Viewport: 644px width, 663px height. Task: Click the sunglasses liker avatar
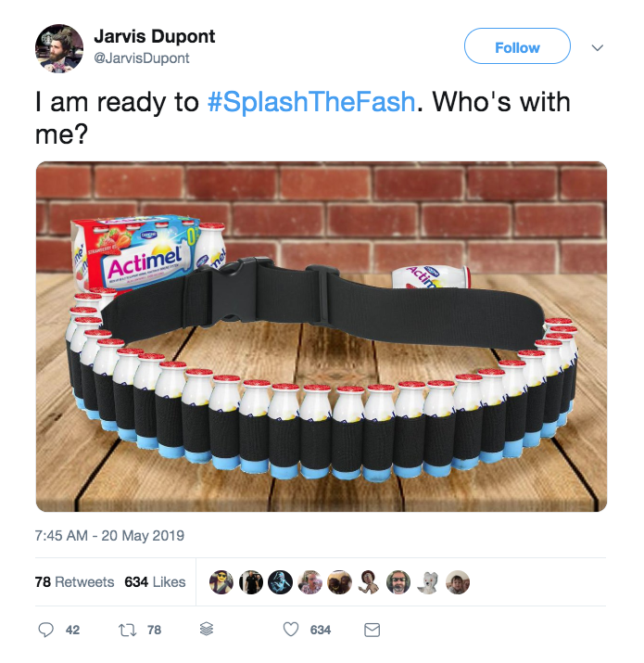[221, 582]
